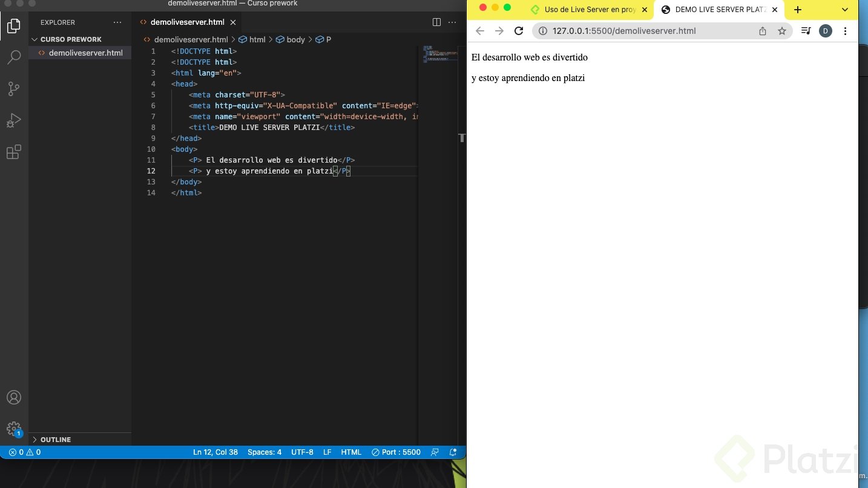The image size is (868, 488).
Task: Click the Manage gear icon
Action: click(13, 429)
